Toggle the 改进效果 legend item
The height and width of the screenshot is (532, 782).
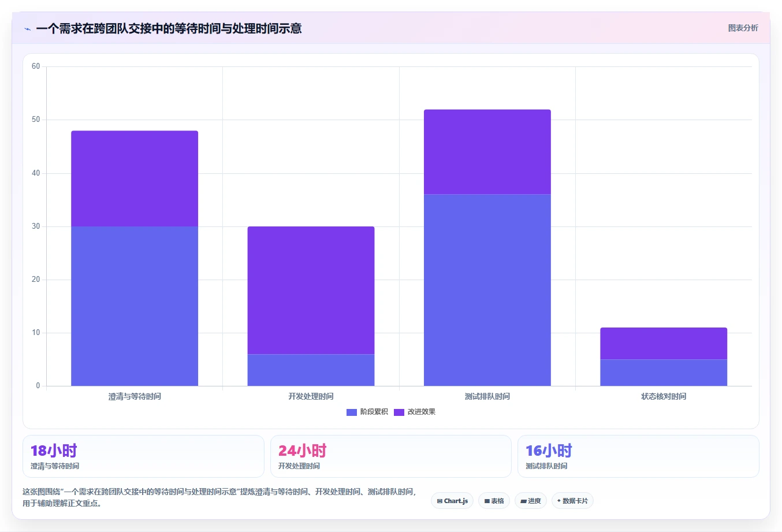pyautogui.click(x=415, y=412)
